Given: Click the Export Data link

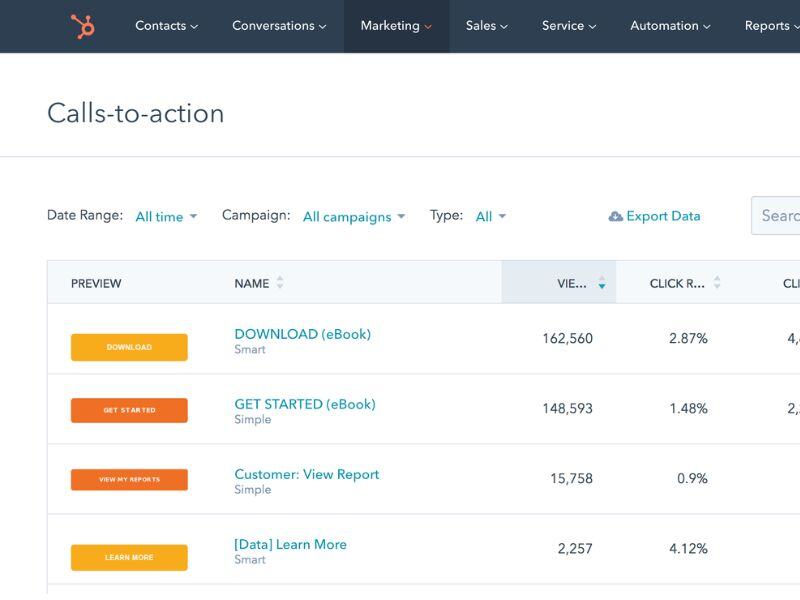Looking at the screenshot, I should coord(663,216).
